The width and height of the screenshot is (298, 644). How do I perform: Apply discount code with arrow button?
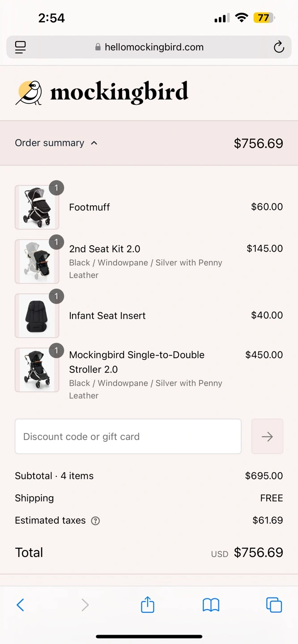[x=267, y=436]
